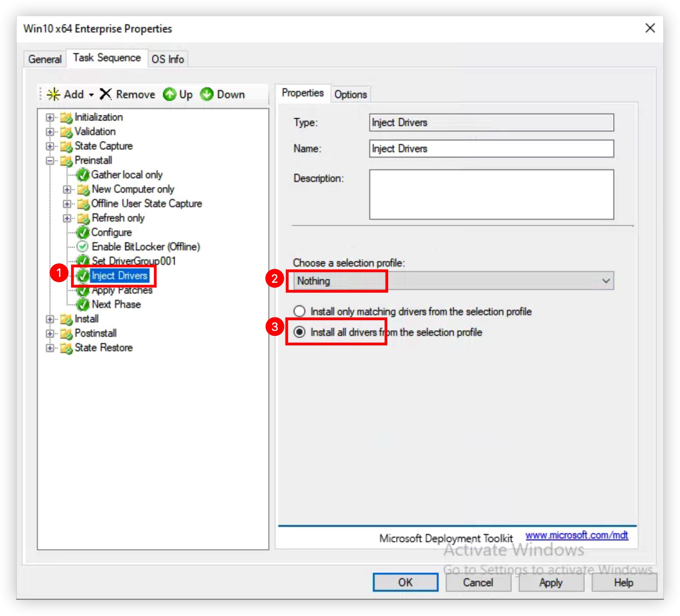Image resolution: width=680 pixels, height=616 pixels.
Task: Select the Inject Drivers tree item
Action: 119,276
